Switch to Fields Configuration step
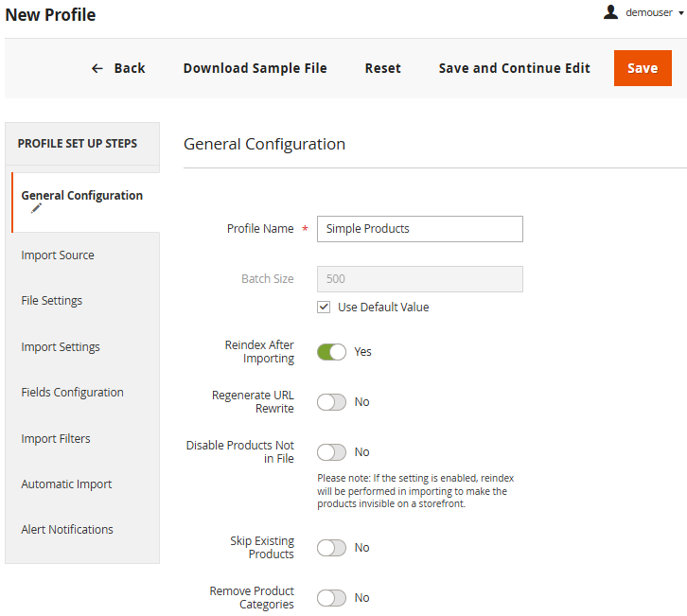The image size is (687, 616). (x=72, y=393)
